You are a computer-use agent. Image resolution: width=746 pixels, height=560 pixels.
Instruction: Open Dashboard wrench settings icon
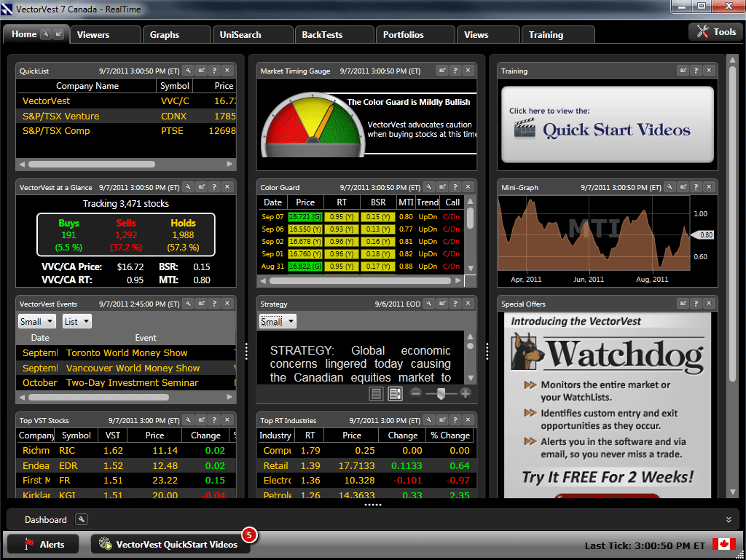tap(82, 519)
